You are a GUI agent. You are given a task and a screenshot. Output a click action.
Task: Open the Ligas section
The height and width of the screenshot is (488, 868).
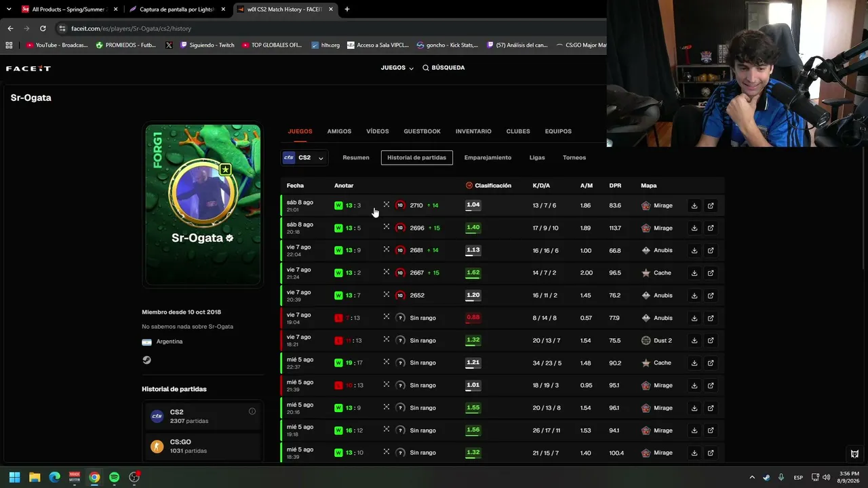(x=537, y=158)
